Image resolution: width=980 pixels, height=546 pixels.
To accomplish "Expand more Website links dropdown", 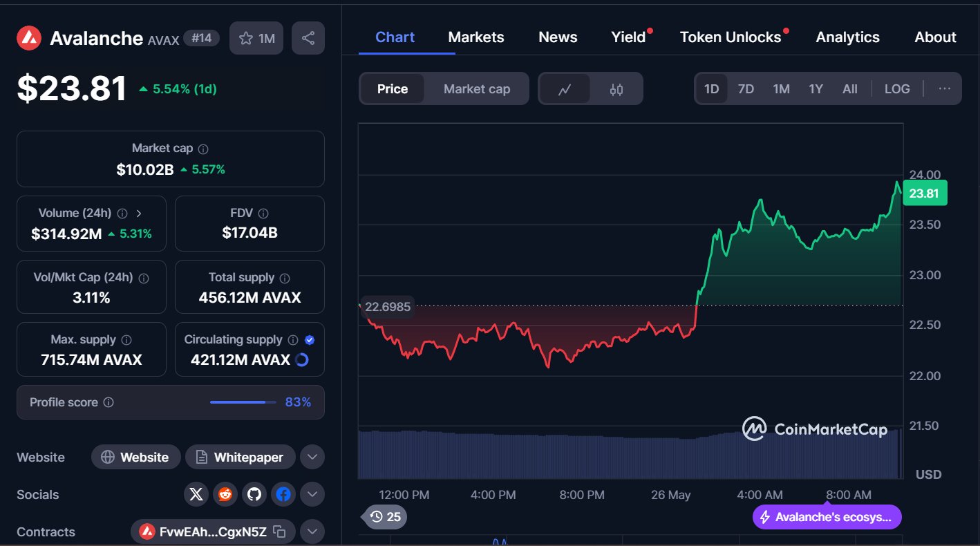I will click(x=312, y=457).
